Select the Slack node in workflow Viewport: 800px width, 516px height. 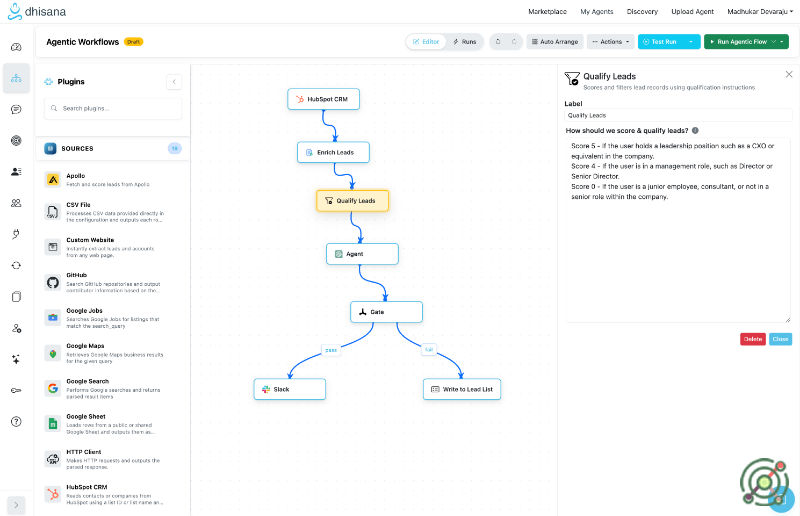pyautogui.click(x=289, y=389)
